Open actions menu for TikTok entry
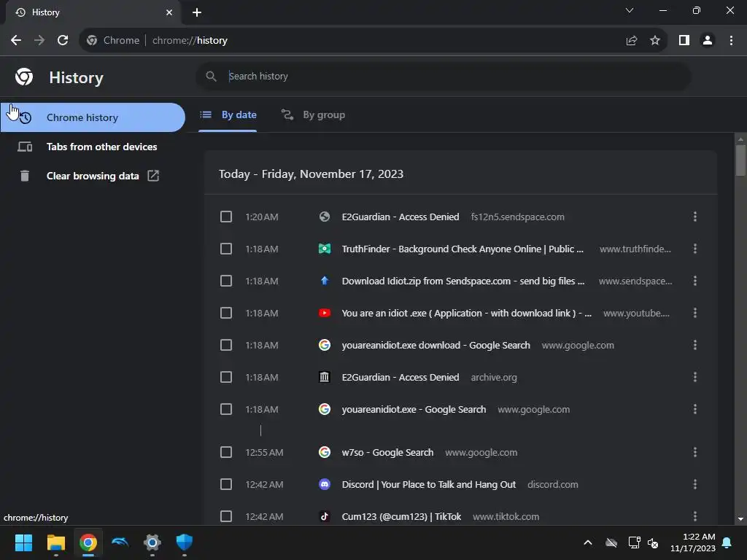 (695, 516)
